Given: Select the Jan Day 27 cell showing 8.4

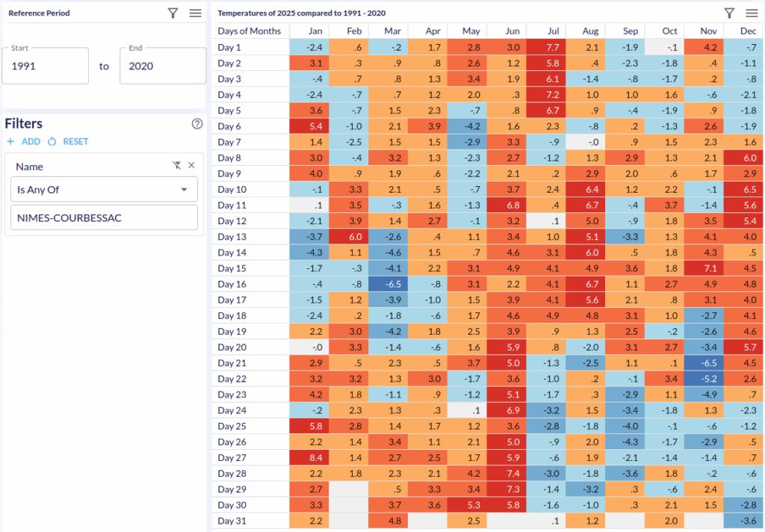Looking at the screenshot, I should tap(309, 457).
